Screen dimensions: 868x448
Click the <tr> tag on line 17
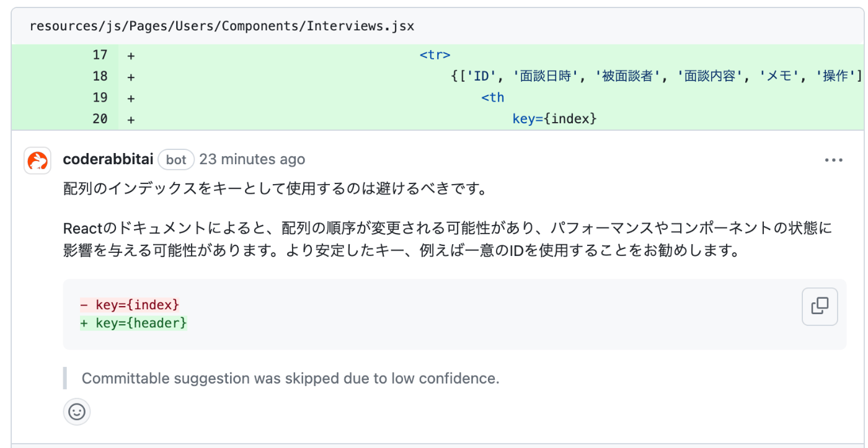point(435,55)
